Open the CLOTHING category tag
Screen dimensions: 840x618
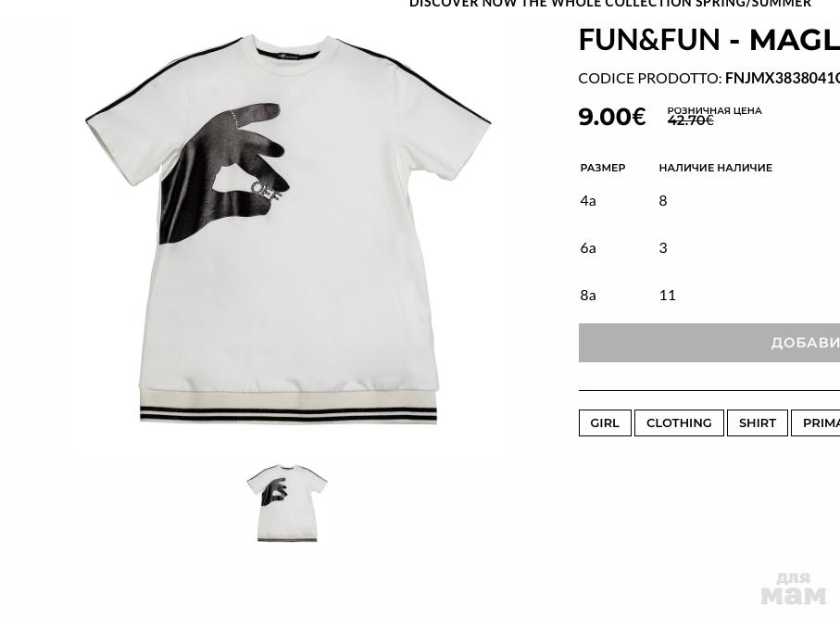(679, 423)
